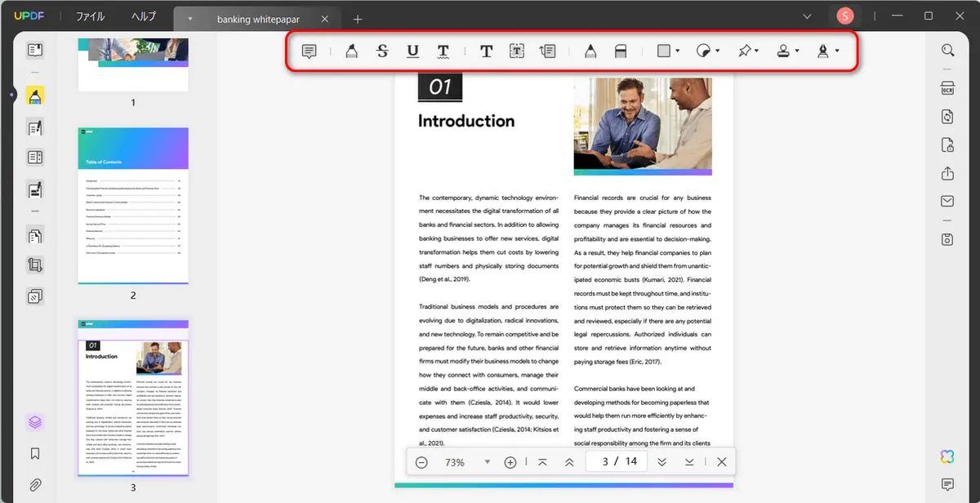The height and width of the screenshot is (503, 980).
Task: Open the ヘルプ menu
Action: 144,16
